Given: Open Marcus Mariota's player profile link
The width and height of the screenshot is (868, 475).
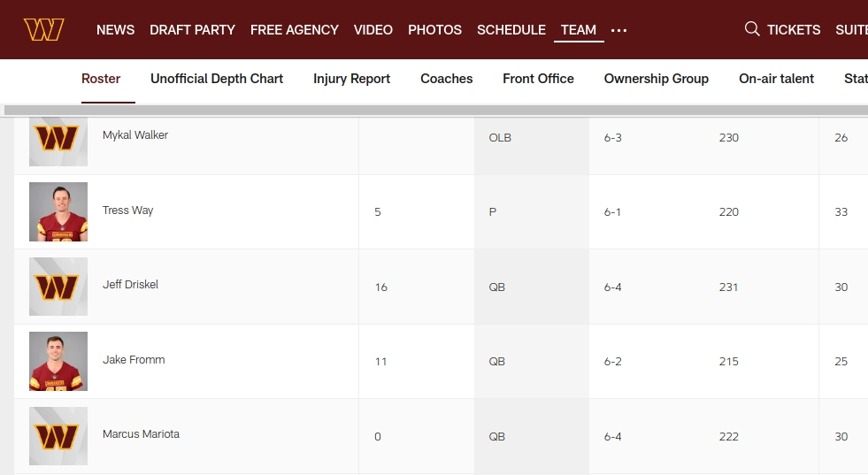Looking at the screenshot, I should [x=141, y=434].
